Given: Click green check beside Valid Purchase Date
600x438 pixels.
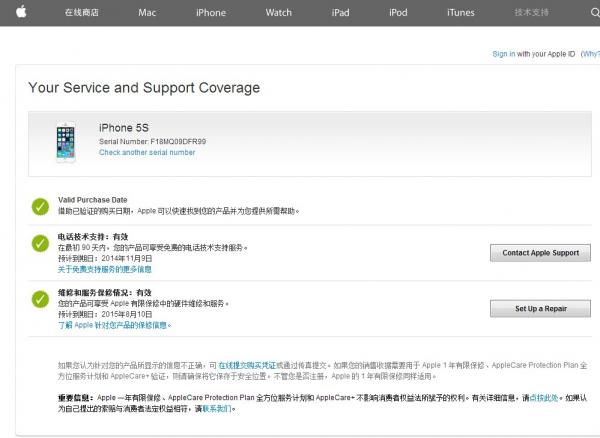Looking at the screenshot, I should 40,207.
